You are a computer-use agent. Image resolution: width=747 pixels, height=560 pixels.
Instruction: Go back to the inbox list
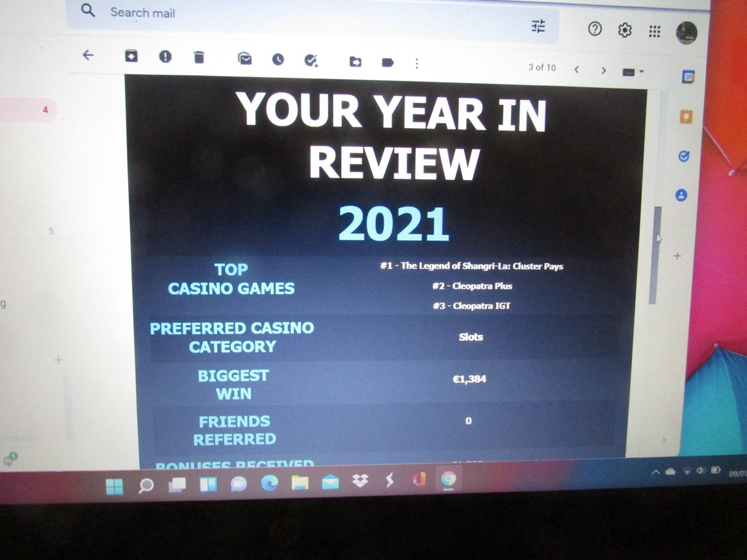coord(88,55)
